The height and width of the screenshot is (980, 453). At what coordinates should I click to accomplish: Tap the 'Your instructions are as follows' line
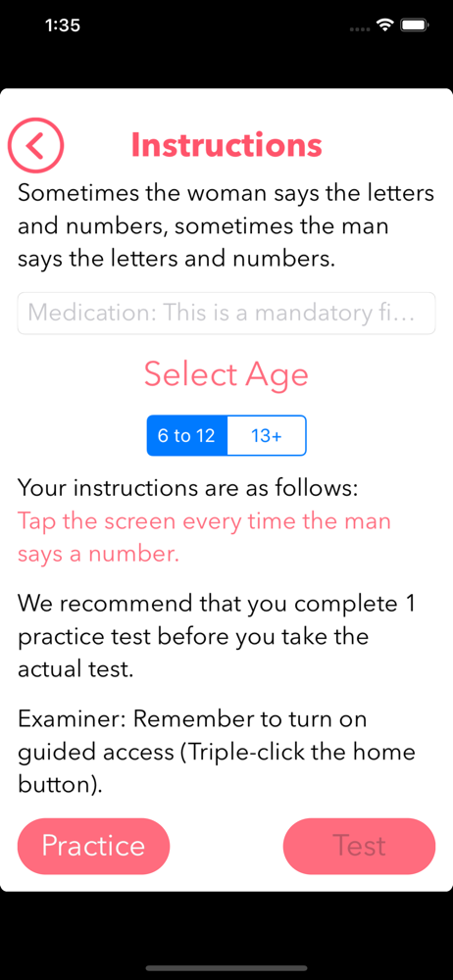pyautogui.click(x=187, y=488)
